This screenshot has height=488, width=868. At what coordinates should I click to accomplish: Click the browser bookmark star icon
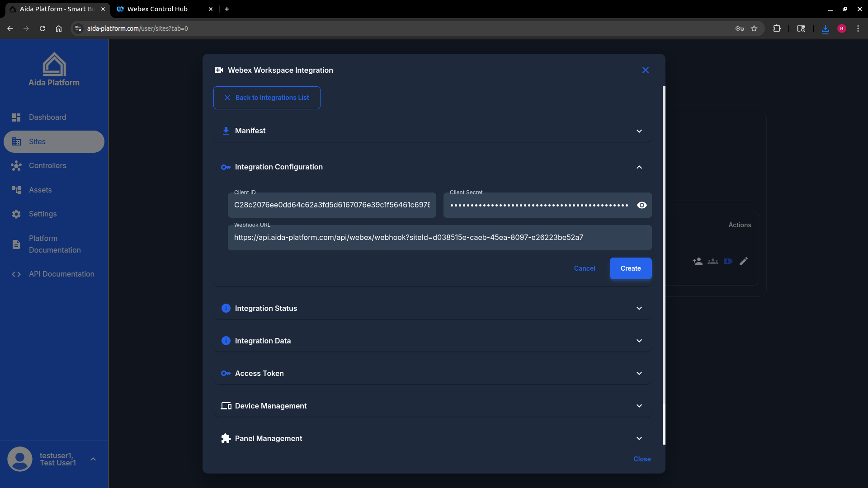click(754, 28)
